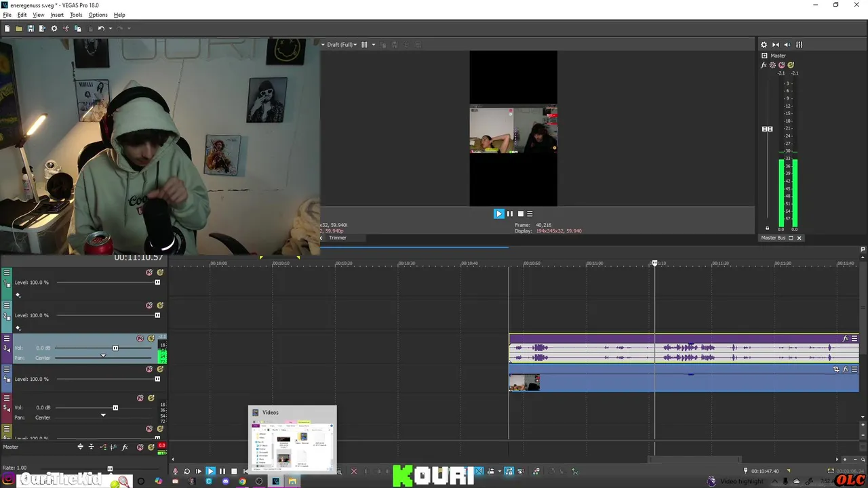Open the Draft (Full) preview quality dropdown
Viewport: 868px width, 488px height.
341,45
